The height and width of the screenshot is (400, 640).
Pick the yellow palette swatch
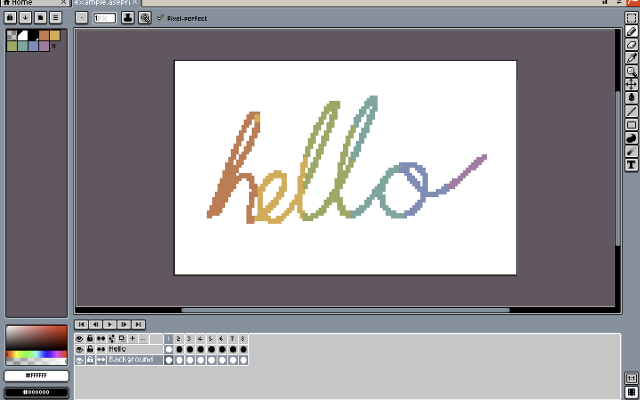click(x=55, y=36)
